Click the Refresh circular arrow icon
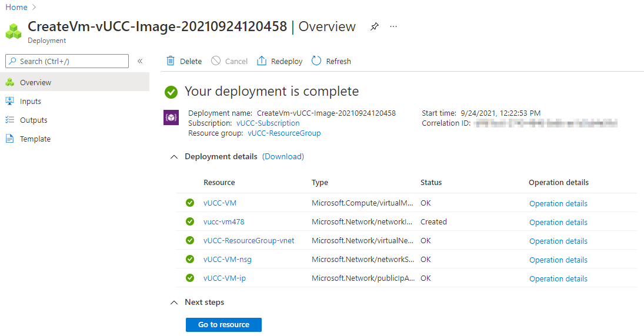This screenshot has height=336, width=644. [316, 61]
